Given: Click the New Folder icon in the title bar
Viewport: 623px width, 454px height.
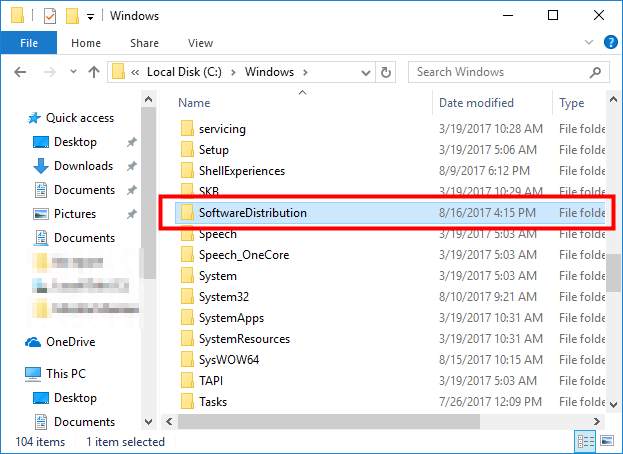Looking at the screenshot, I should point(71,16).
